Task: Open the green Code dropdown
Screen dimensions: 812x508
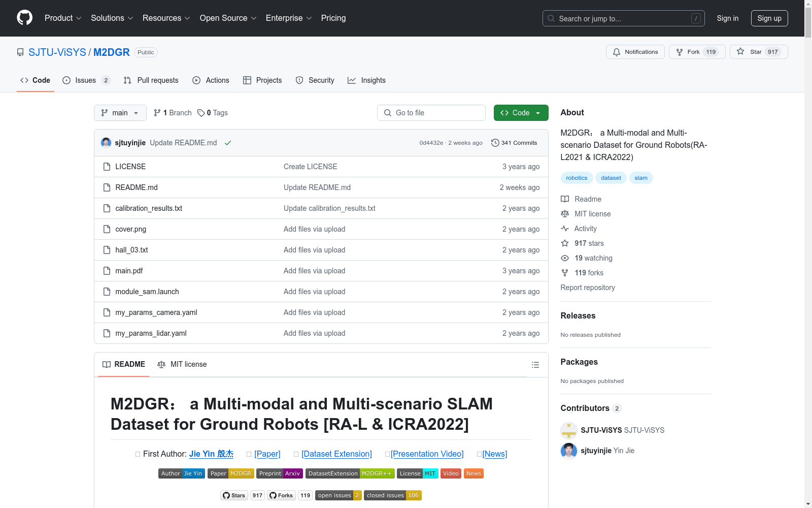Action: click(x=521, y=113)
